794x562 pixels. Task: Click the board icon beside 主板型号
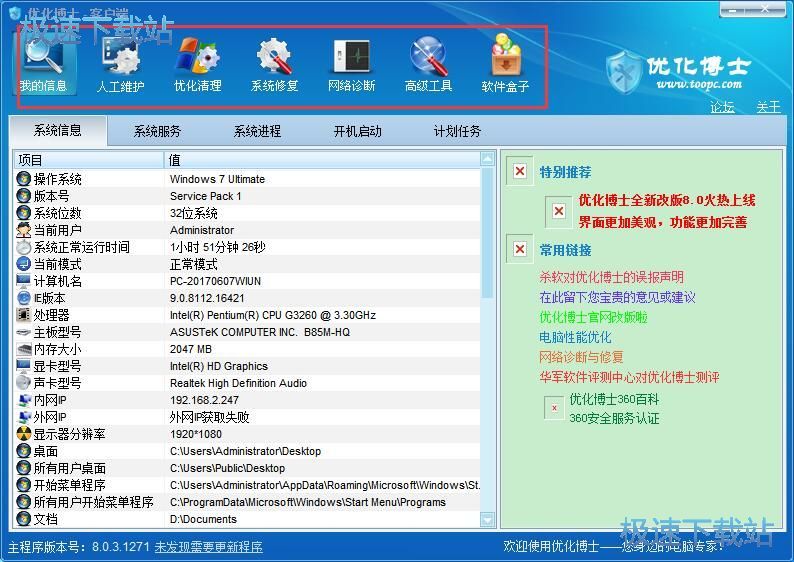23,332
